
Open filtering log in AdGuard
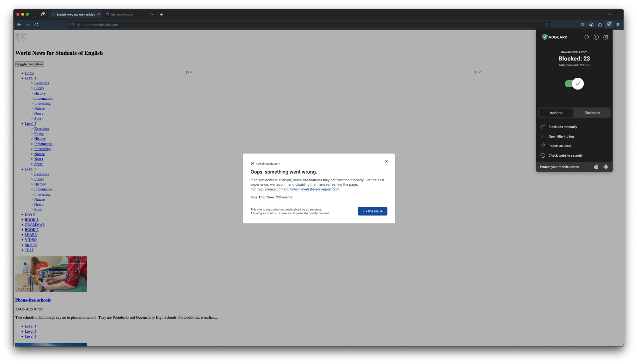[561, 136]
